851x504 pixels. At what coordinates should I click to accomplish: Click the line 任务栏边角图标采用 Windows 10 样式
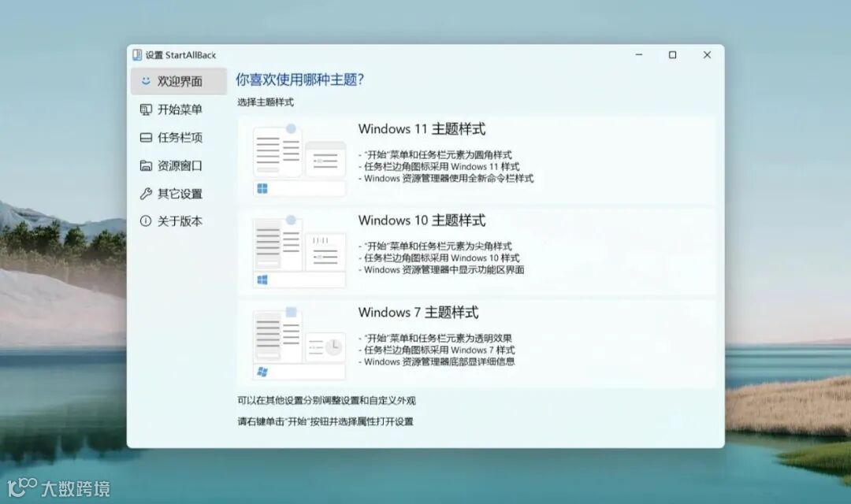tap(439, 258)
